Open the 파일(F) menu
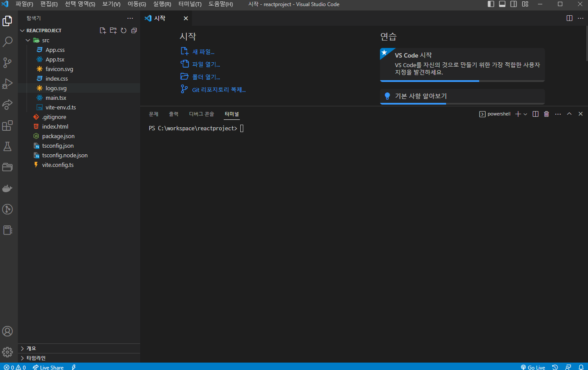Viewport: 588px width, 370px height. coord(24,4)
